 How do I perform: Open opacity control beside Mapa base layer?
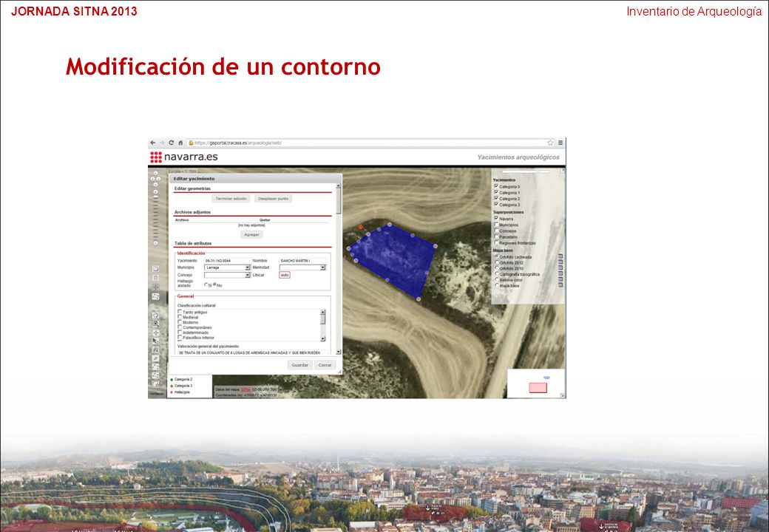pyautogui.click(x=560, y=285)
